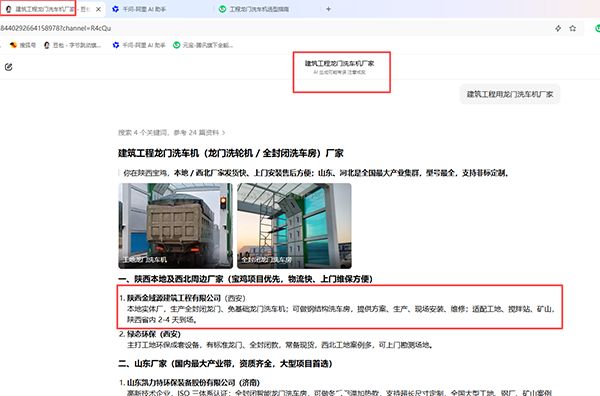Click the conversation title 建筑工程龙门洗车机厂家 at top
The image size is (600, 396).
(339, 64)
